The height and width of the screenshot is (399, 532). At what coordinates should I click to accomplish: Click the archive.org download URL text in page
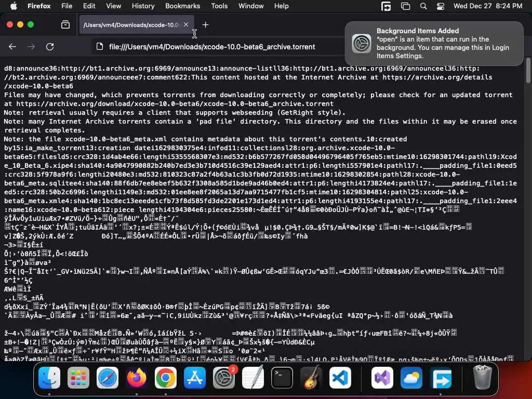point(175,104)
